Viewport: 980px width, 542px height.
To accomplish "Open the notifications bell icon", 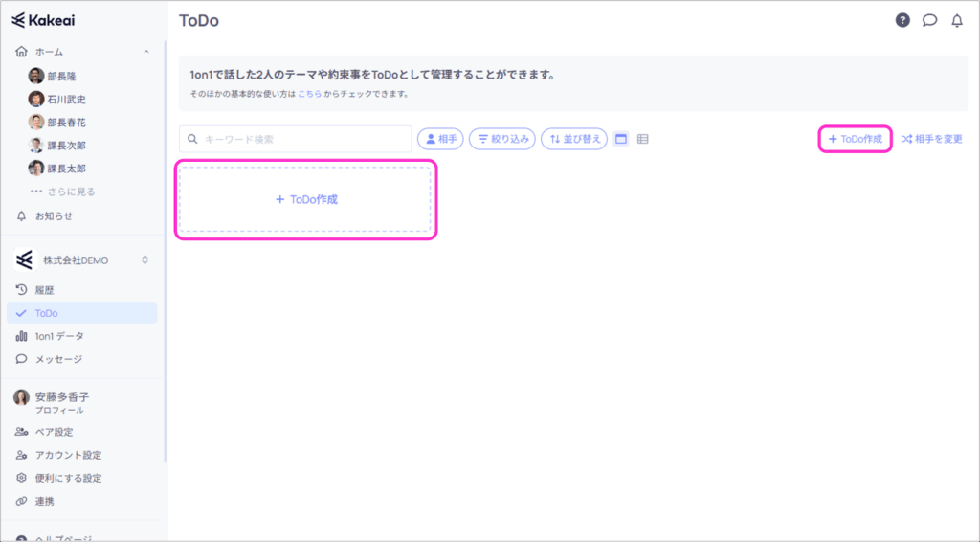I will pos(956,20).
